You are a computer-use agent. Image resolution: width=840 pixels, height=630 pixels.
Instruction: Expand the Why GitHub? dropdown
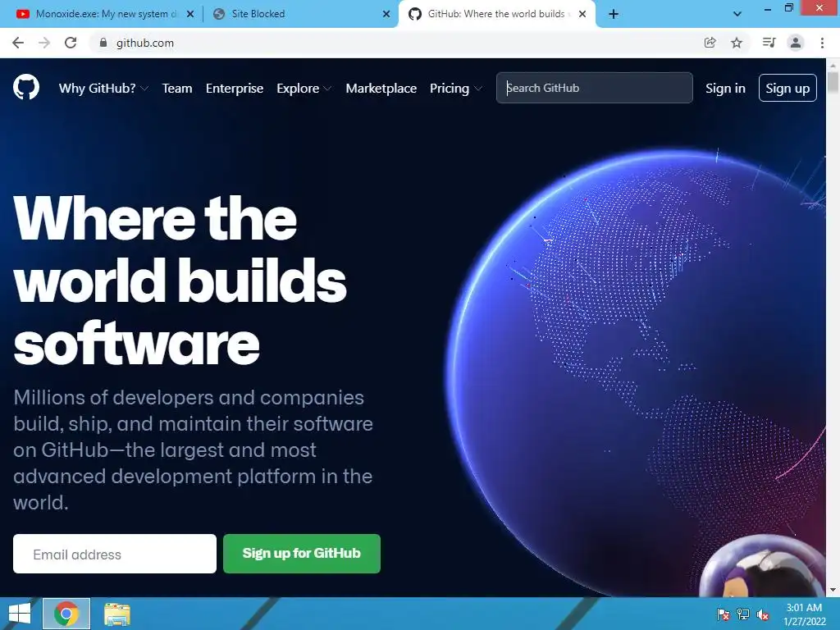pos(103,89)
